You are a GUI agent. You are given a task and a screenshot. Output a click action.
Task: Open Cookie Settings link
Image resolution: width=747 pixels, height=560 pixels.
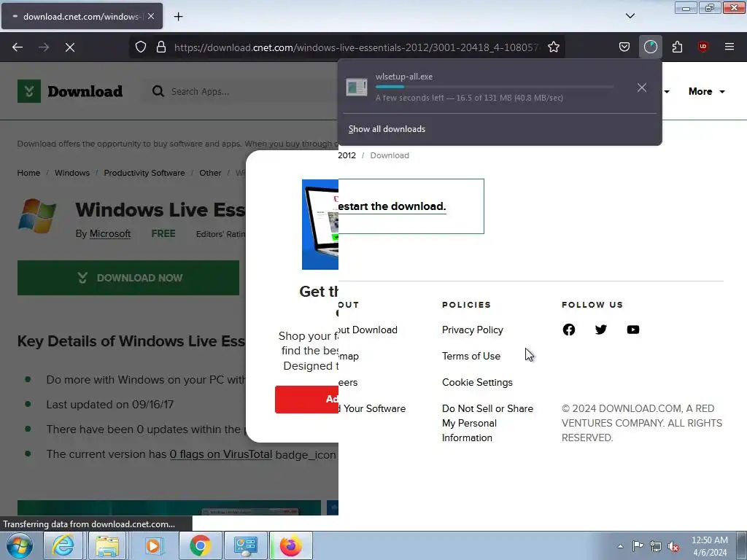tap(477, 382)
